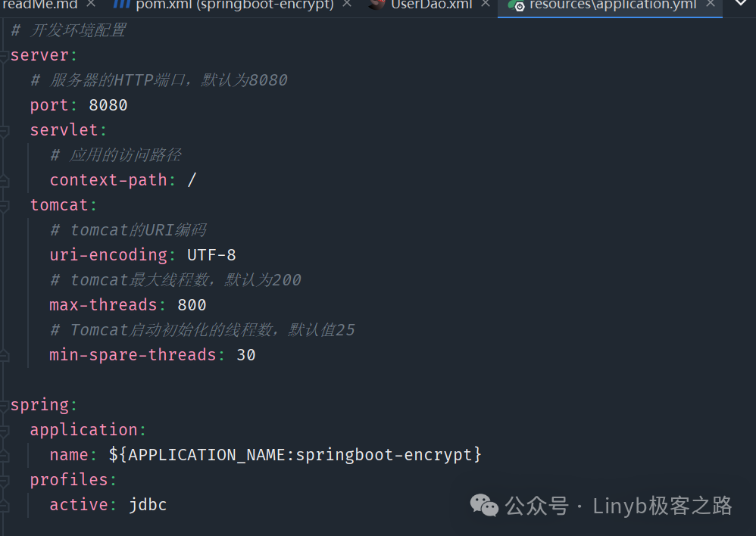The image size is (756, 536).
Task: Place cursor on the 'server' key
Action: pyautogui.click(x=39, y=55)
